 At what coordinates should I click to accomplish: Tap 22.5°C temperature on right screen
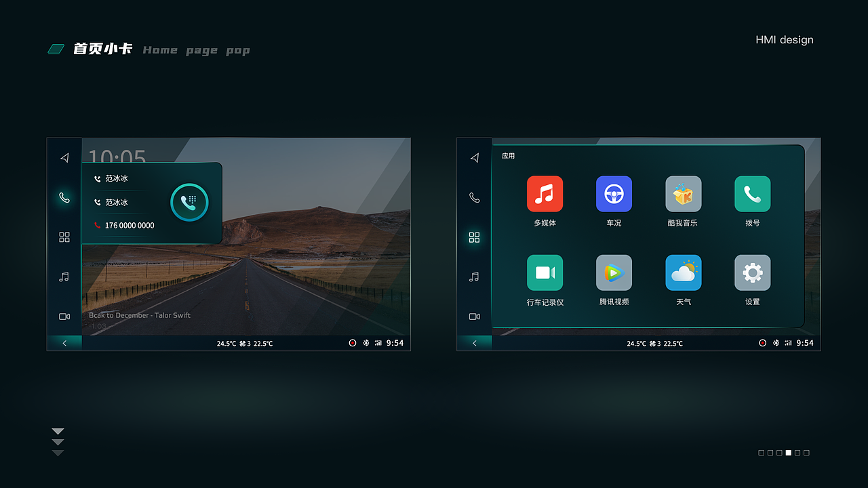tap(673, 344)
